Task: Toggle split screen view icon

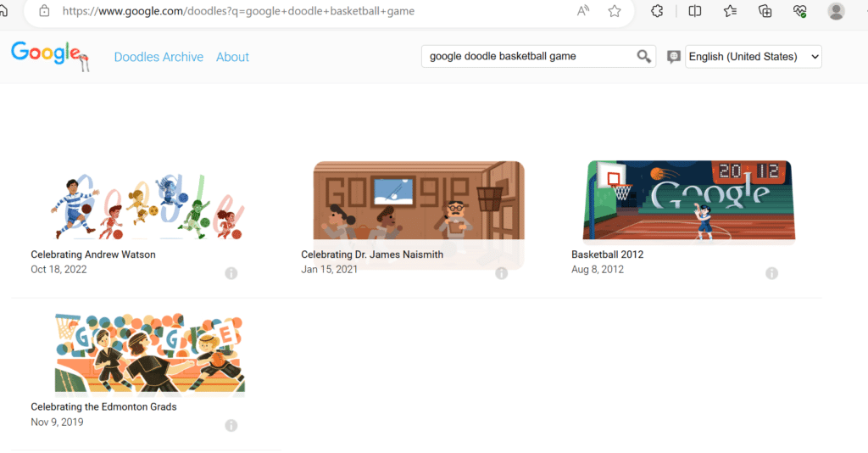Action: pyautogui.click(x=695, y=11)
